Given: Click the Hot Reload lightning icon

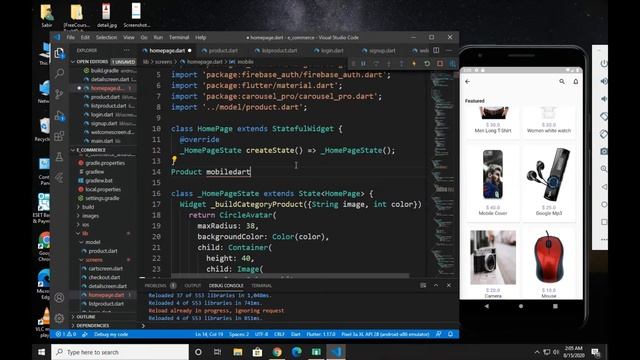Looking at the screenshot, I should coord(414,64).
